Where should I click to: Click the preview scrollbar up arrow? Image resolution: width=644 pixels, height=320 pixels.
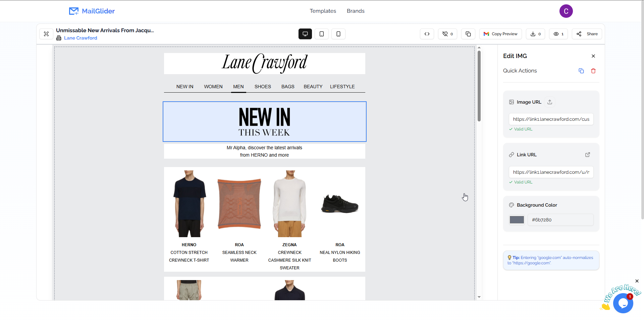479,48
